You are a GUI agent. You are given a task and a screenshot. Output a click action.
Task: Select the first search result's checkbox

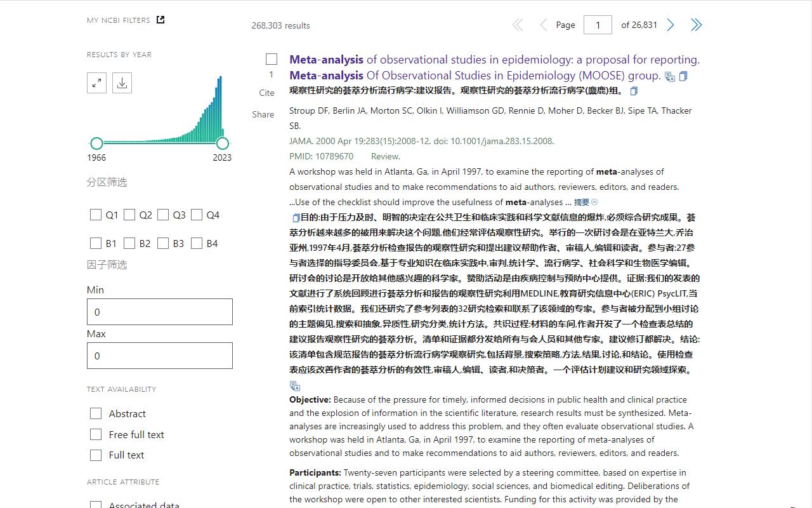[x=272, y=59]
